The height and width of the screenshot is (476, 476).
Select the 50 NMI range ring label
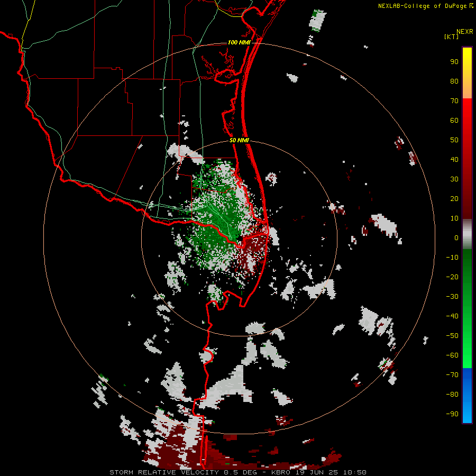click(x=239, y=140)
